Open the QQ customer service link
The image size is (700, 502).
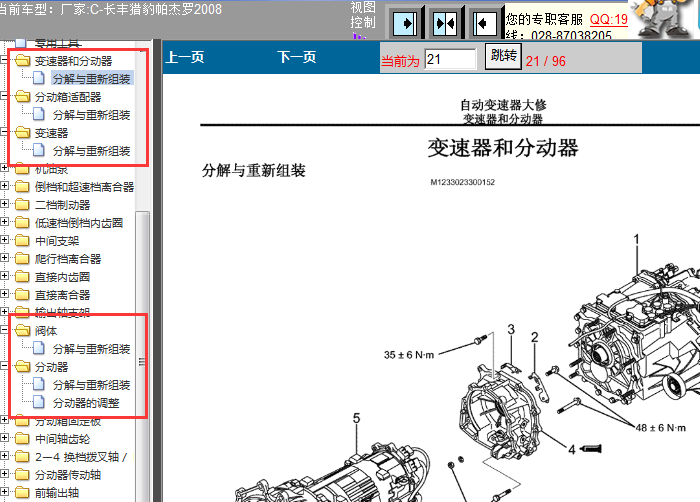609,20
